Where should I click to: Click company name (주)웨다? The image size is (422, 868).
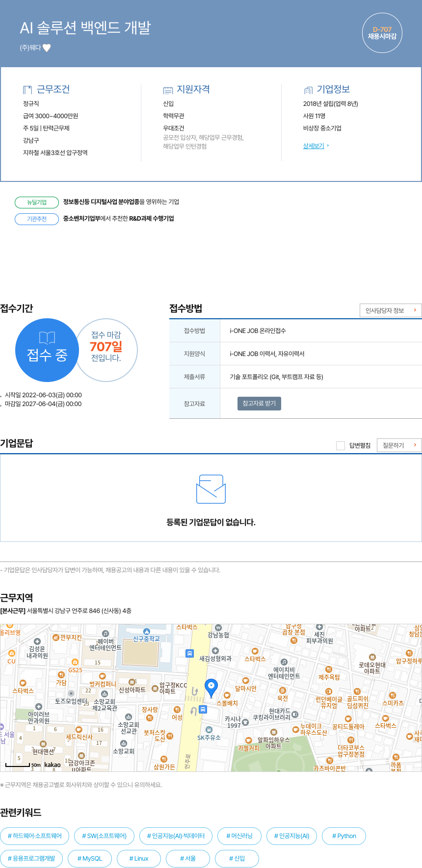pyautogui.click(x=30, y=48)
